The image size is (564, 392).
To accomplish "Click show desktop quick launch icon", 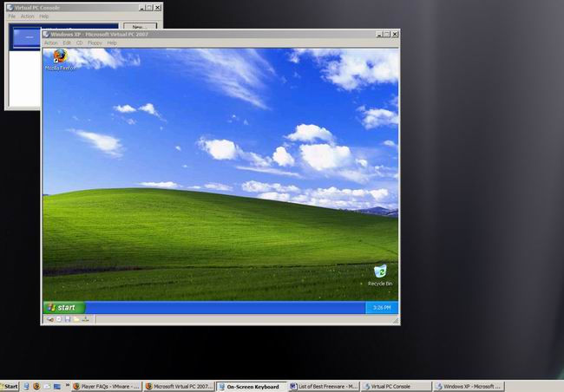I will pos(56,387).
